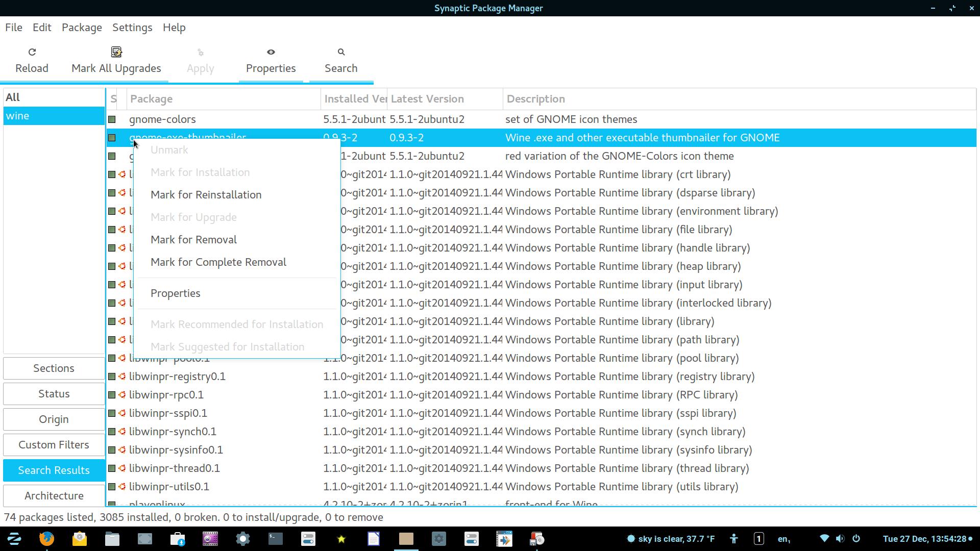Open the Terminal from the taskbar
Screen dimensions: 980x551
(x=276, y=539)
